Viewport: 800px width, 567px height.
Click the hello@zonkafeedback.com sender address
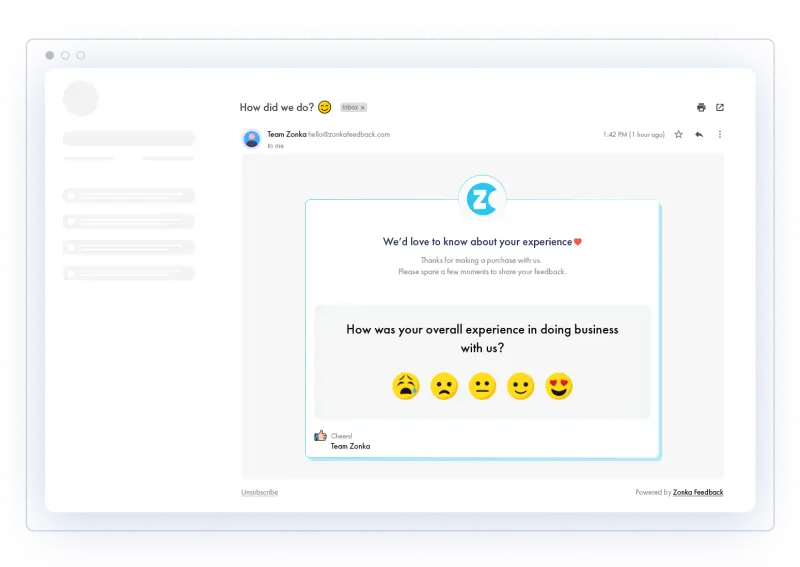pos(349,134)
